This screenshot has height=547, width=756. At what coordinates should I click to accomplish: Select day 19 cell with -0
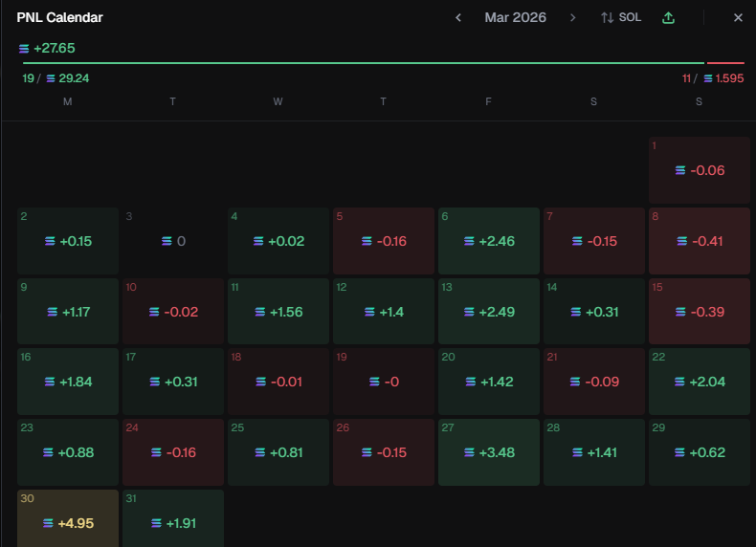[x=384, y=382]
